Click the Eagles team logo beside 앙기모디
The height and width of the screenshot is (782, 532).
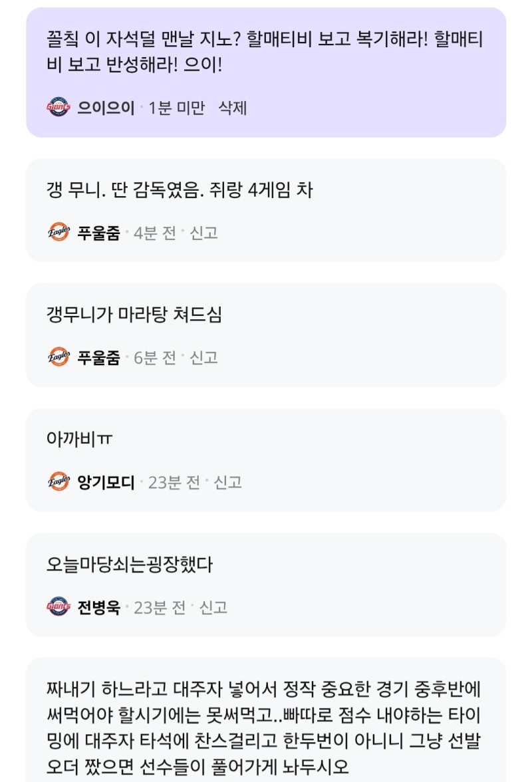(59, 482)
